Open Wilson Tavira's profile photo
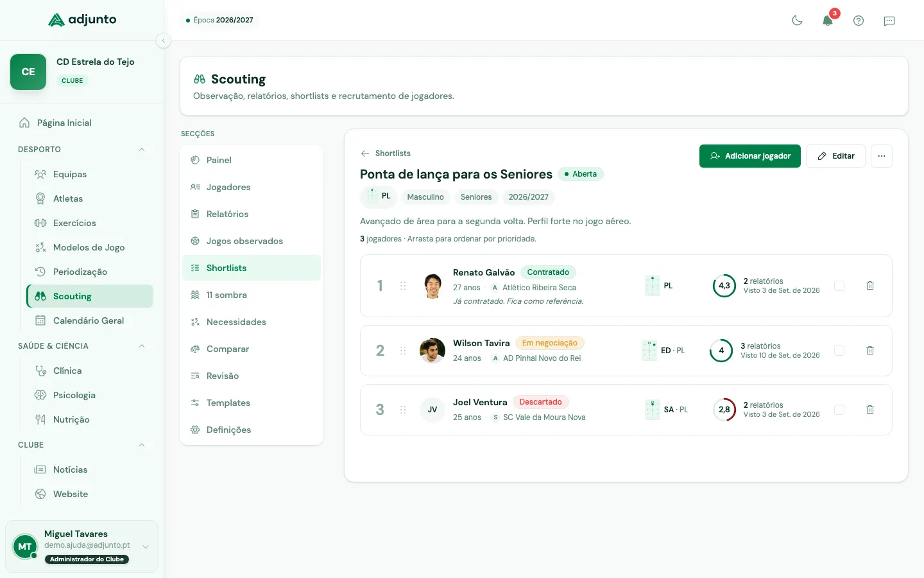The width and height of the screenshot is (924, 578). (x=432, y=351)
